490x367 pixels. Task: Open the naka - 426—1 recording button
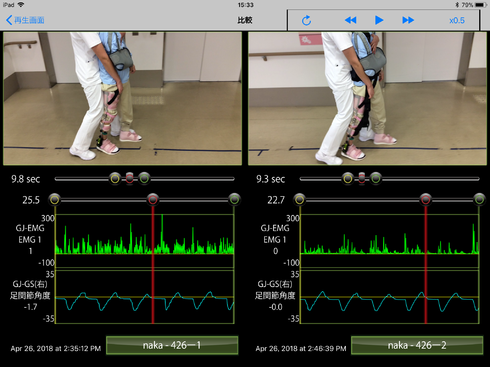click(172, 345)
